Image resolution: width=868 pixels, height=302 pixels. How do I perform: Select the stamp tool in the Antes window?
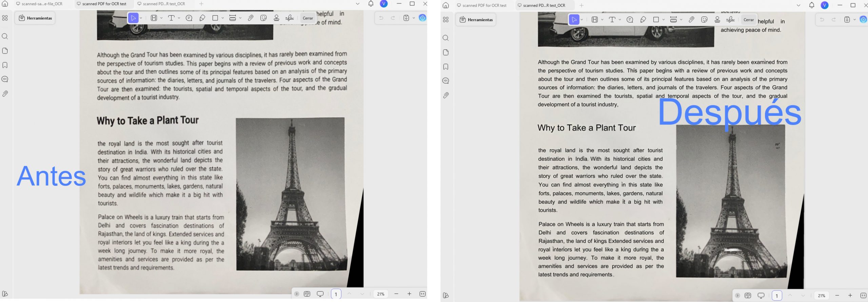[276, 18]
